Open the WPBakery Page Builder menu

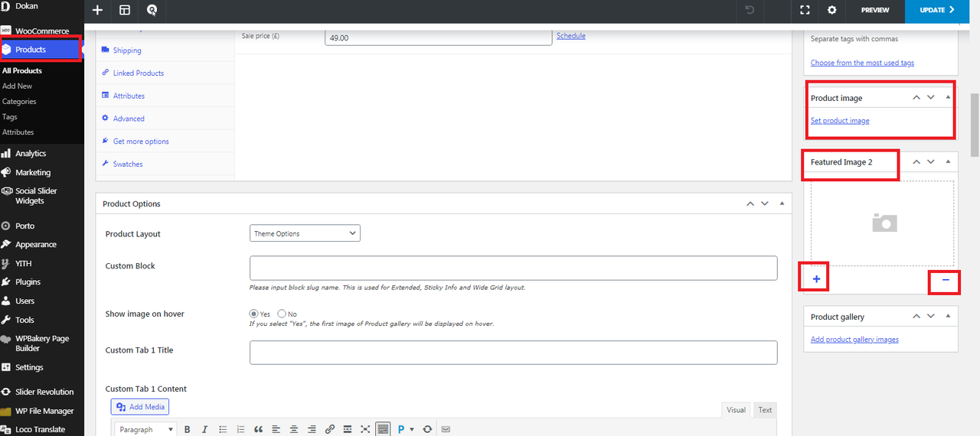click(42, 343)
